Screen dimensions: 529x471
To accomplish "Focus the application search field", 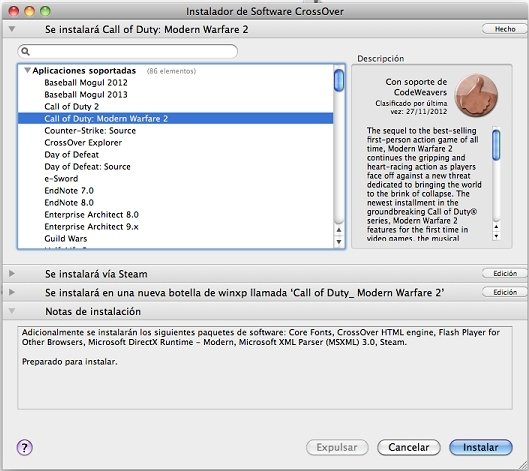I will pyautogui.click(x=128, y=51).
